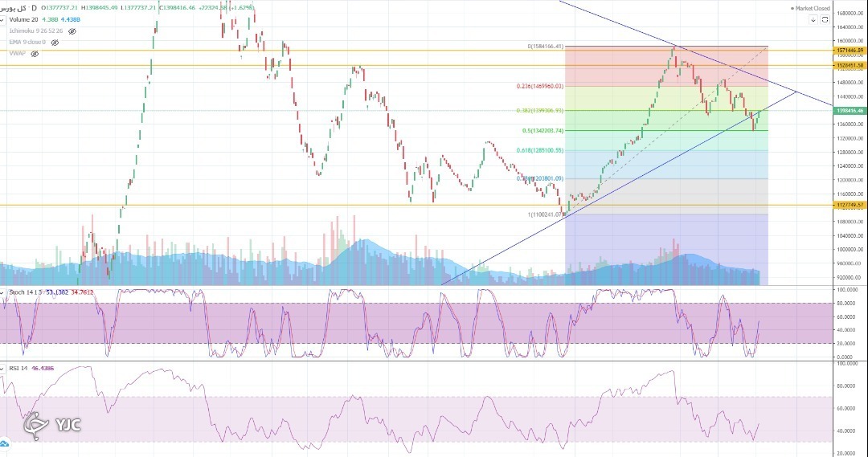868x457 pixels.
Task: Click the Market Closed status indicator
Action: click(810, 8)
